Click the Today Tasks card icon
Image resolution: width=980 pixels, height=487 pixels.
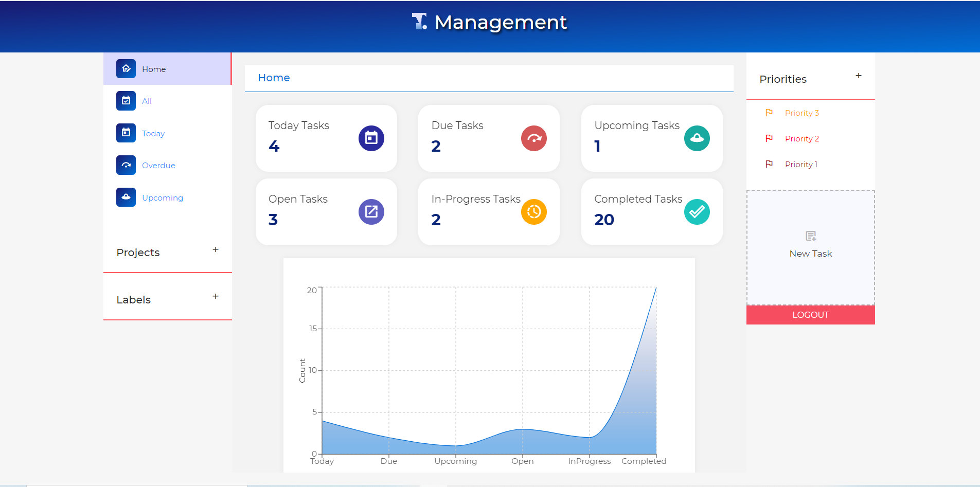coord(371,138)
